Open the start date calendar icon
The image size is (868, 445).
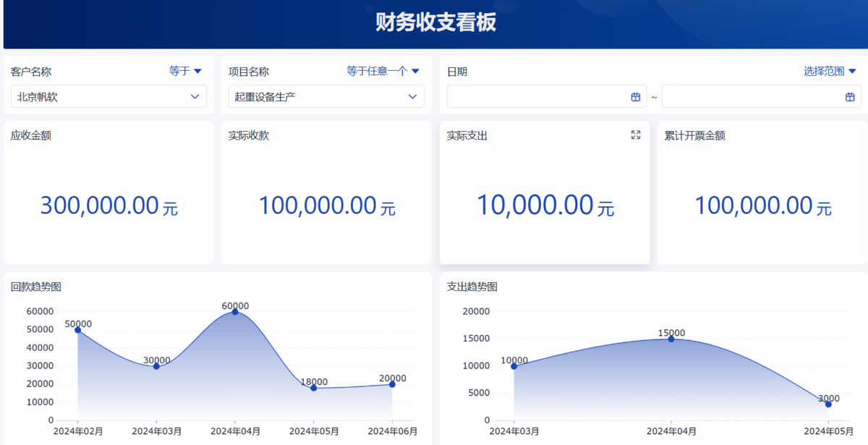pos(636,97)
